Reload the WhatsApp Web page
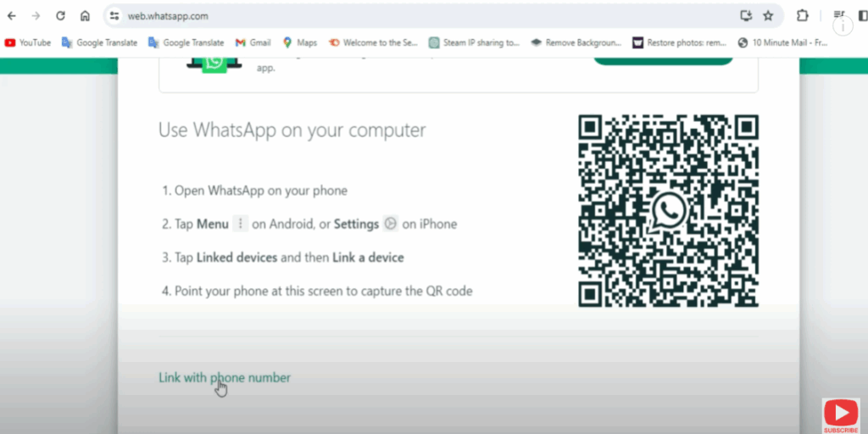This screenshot has width=868, height=434. [60, 16]
